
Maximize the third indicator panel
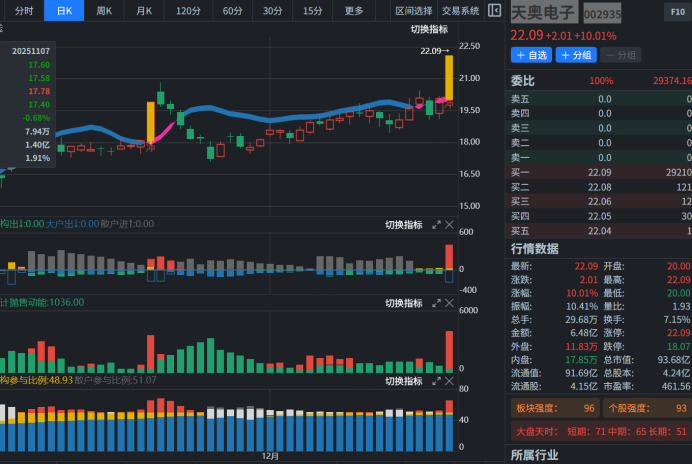point(436,381)
